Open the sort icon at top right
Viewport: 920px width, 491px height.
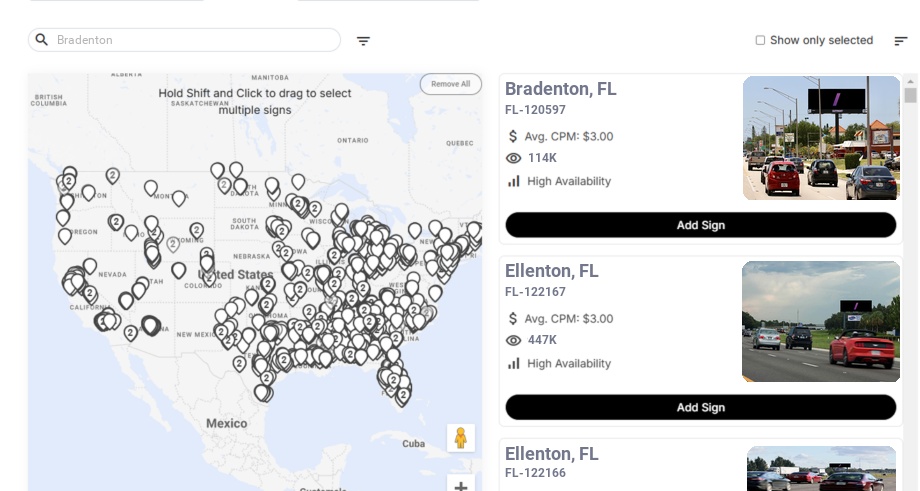(900, 41)
